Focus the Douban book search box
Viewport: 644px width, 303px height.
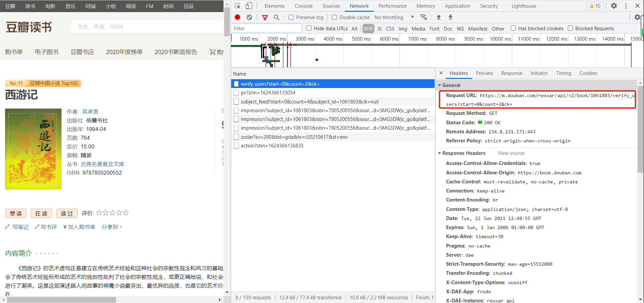(x=148, y=27)
